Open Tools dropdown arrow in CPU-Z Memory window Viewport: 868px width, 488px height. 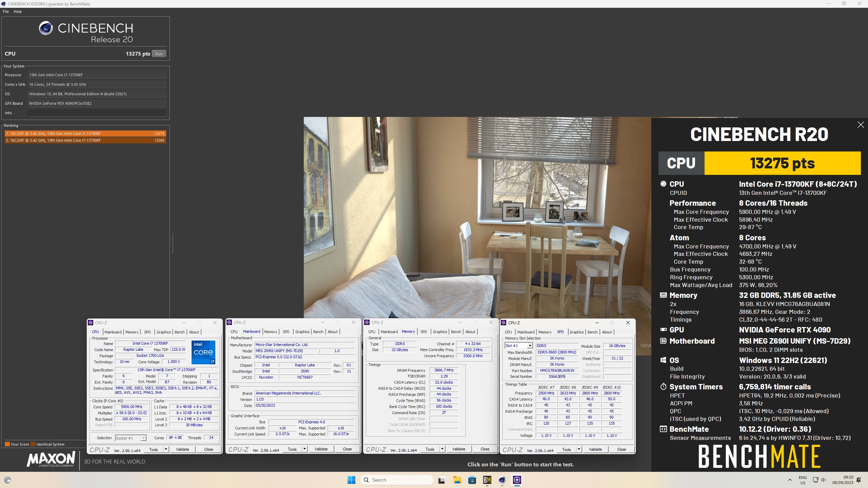[x=442, y=449]
